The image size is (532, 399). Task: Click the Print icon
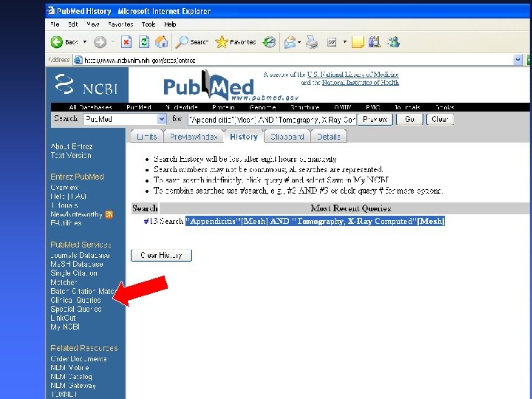312,42
